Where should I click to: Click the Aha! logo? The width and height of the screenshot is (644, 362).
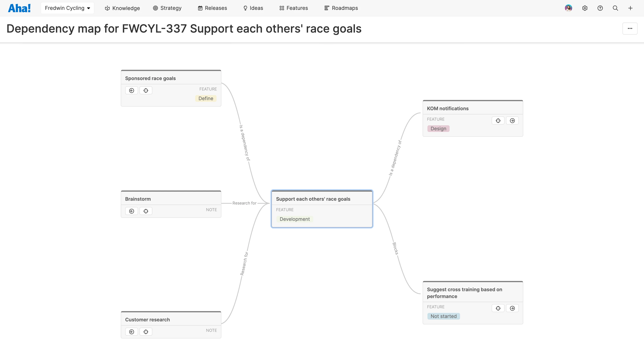tap(19, 8)
